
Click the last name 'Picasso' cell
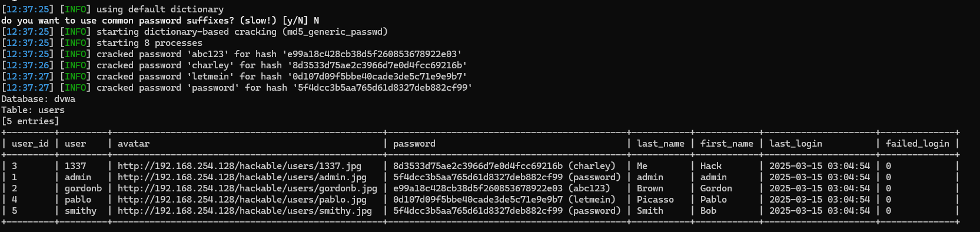(655, 200)
